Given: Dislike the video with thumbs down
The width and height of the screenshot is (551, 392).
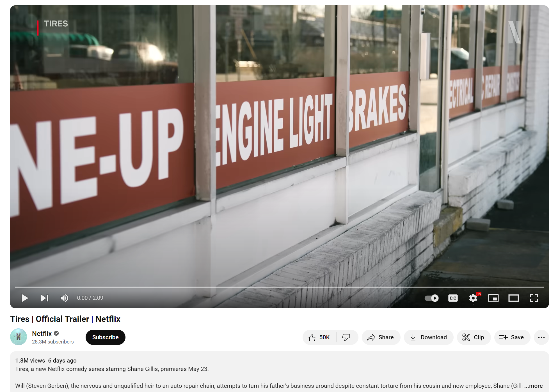Looking at the screenshot, I should pos(347,337).
